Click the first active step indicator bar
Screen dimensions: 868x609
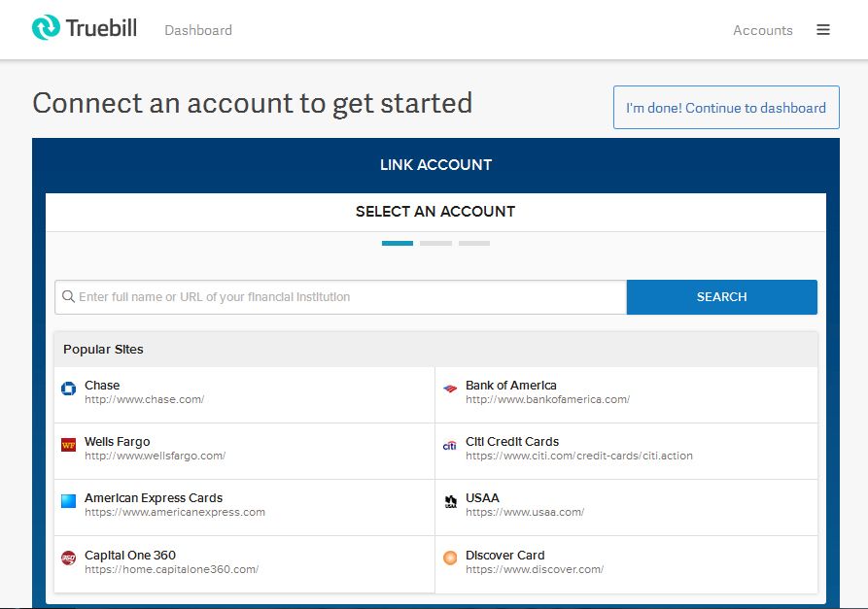(x=398, y=243)
